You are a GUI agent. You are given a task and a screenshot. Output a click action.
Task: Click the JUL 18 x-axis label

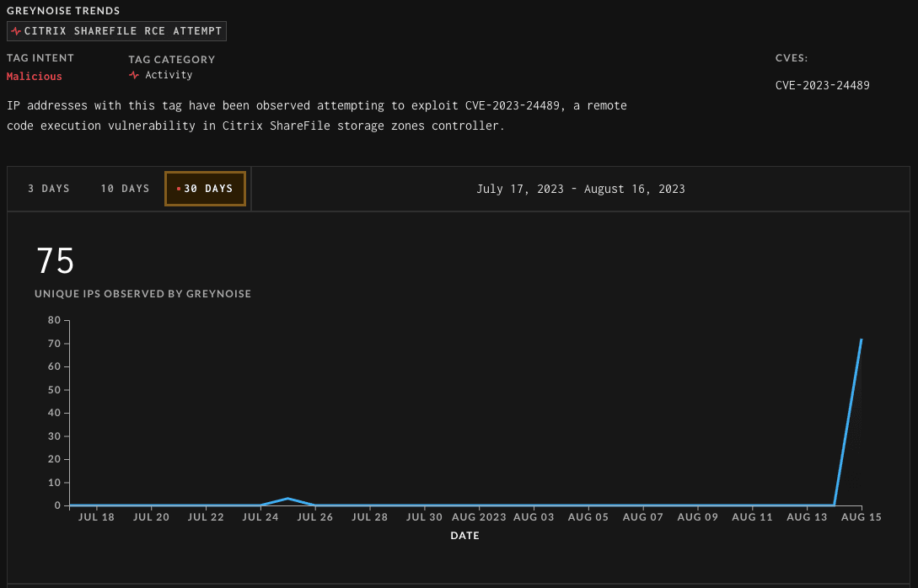coord(97,517)
